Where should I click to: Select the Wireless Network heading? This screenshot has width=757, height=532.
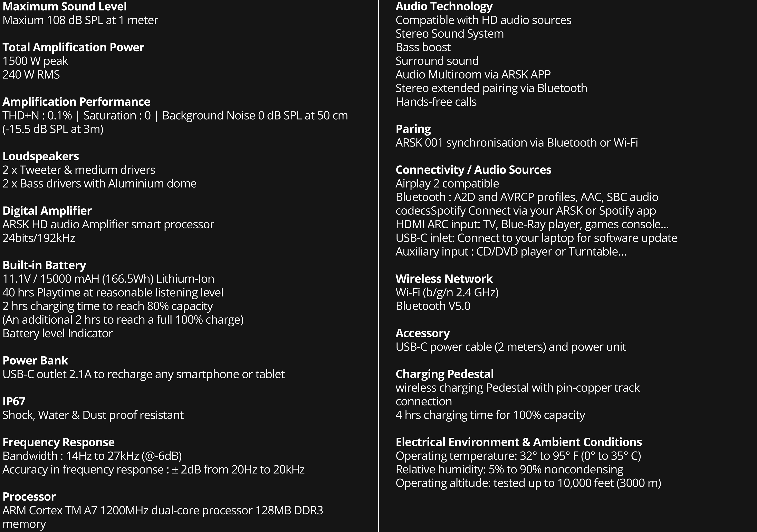[x=444, y=279]
